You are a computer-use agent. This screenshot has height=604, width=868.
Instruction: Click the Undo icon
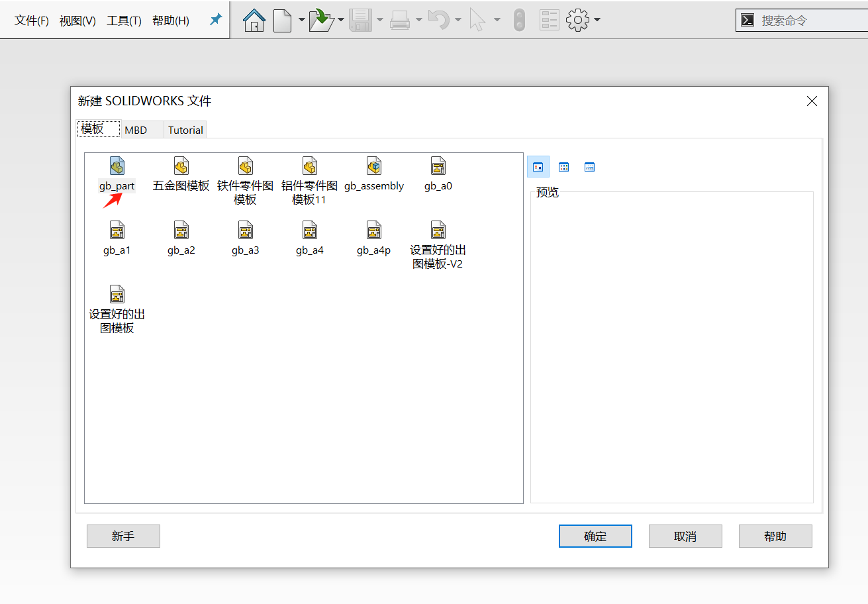pyautogui.click(x=439, y=20)
